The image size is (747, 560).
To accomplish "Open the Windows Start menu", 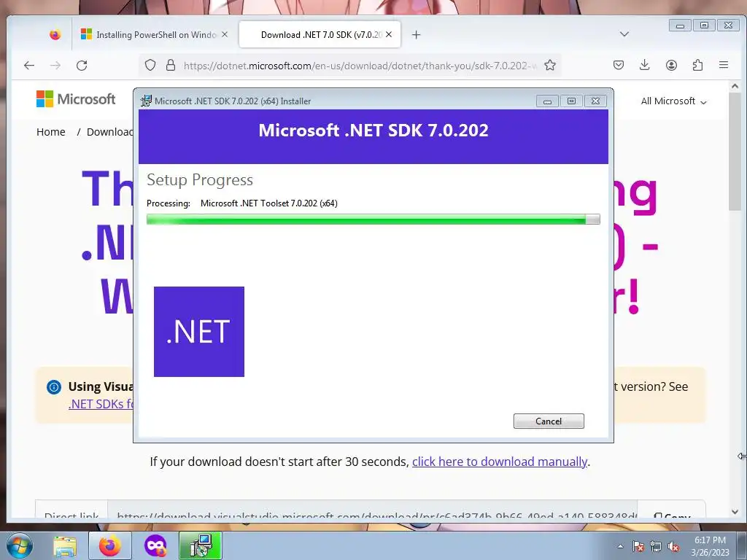I will pyautogui.click(x=20, y=545).
